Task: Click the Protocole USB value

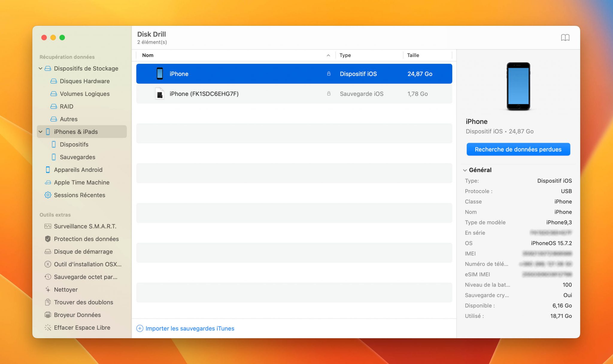Action: click(x=566, y=191)
